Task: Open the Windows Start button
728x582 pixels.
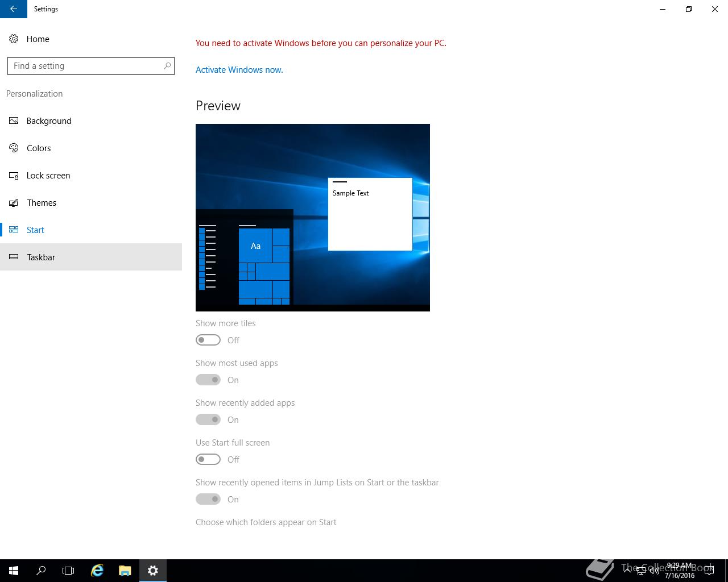Action: 14,571
